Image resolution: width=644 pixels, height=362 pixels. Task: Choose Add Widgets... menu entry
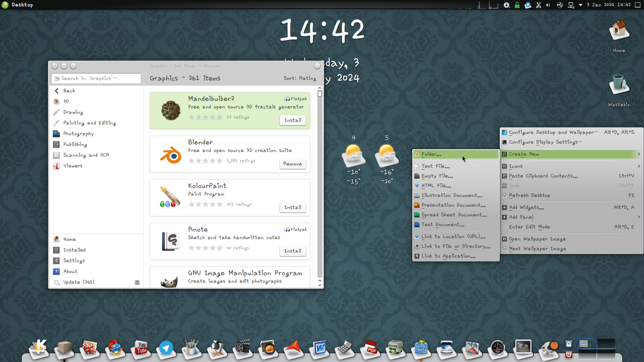click(x=572, y=207)
